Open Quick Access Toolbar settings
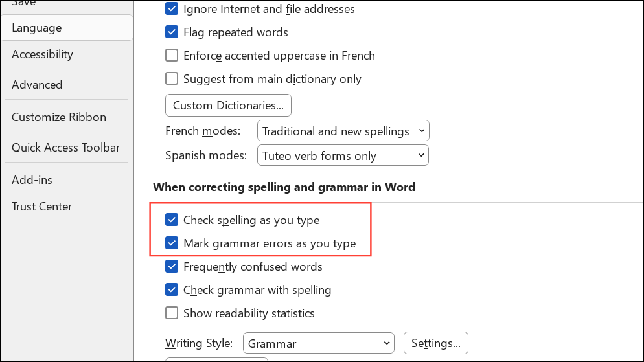This screenshot has height=362, width=644. (66, 148)
